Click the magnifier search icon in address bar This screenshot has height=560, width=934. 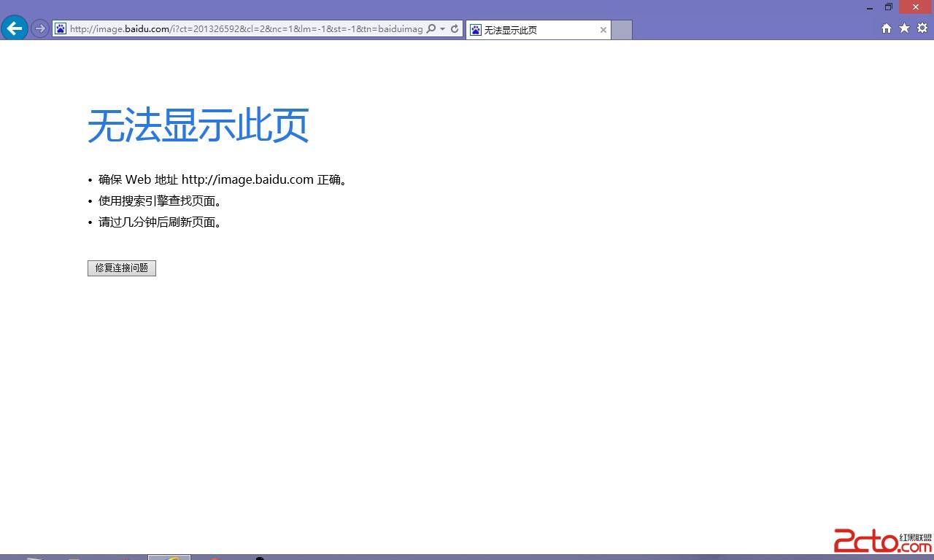click(431, 29)
